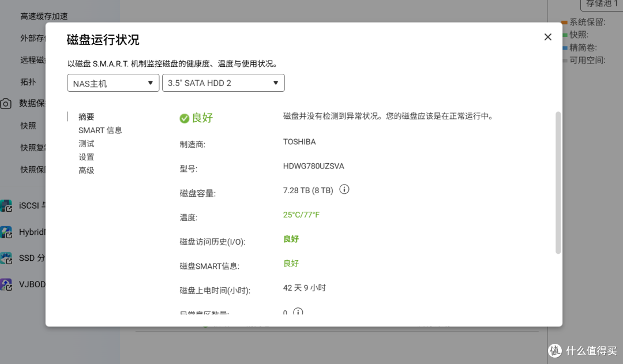
Task: Click the 存储池 1 button in the background
Action: point(602,5)
